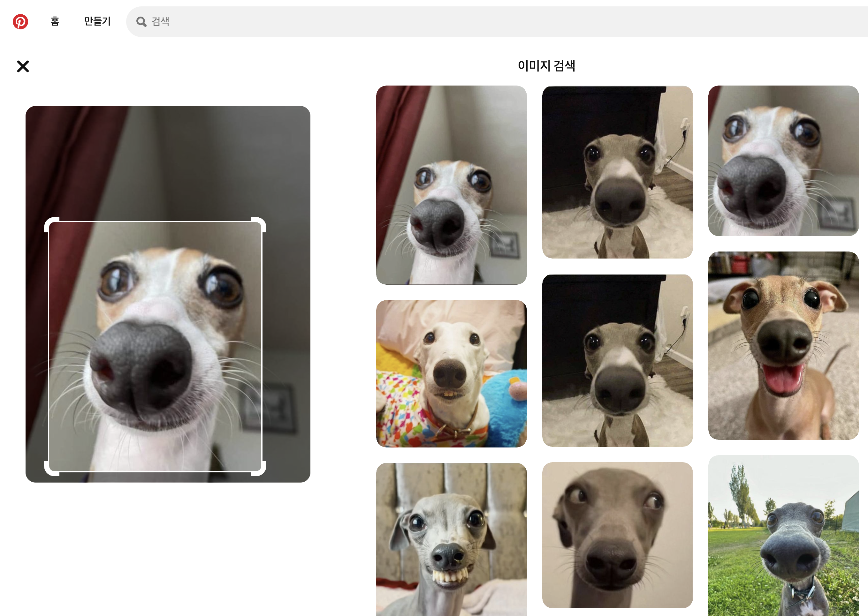
Task: Open the topmost gray dog on white rug
Action: click(x=617, y=172)
